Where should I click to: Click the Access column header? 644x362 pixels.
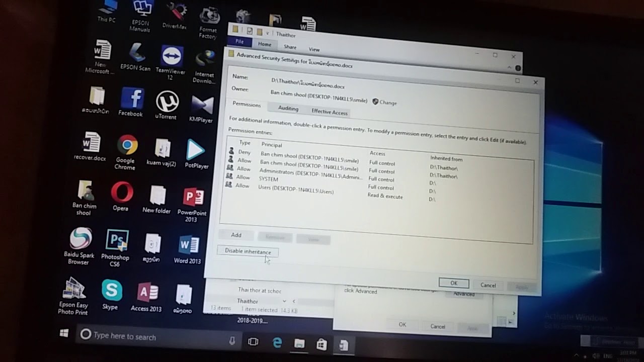(x=377, y=153)
